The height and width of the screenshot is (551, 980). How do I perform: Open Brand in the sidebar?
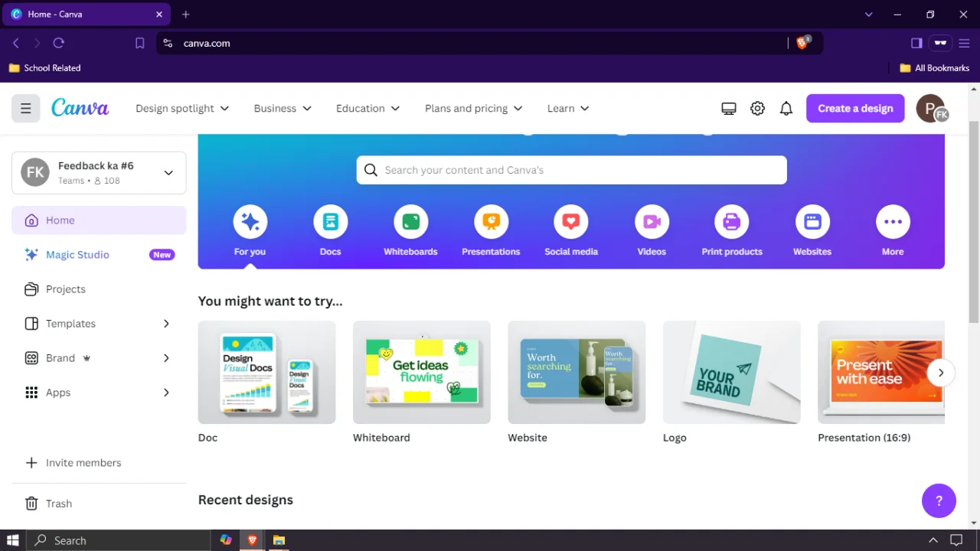pyautogui.click(x=99, y=358)
